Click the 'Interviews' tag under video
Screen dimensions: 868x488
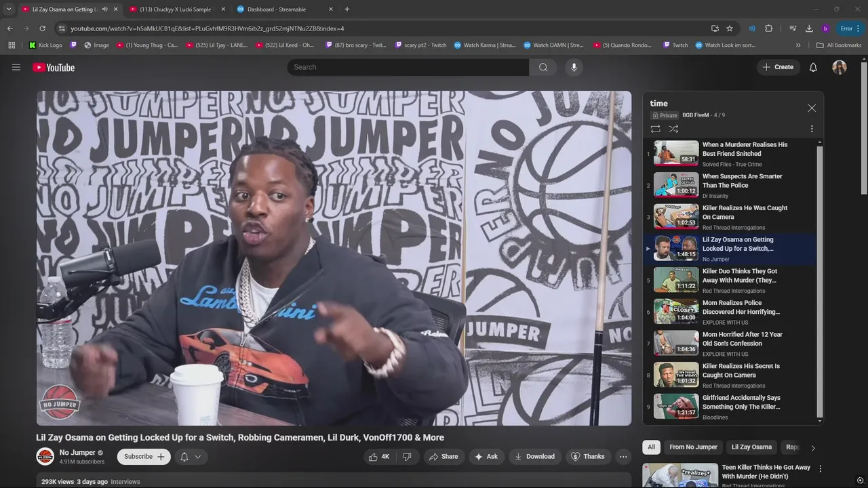tap(125, 482)
